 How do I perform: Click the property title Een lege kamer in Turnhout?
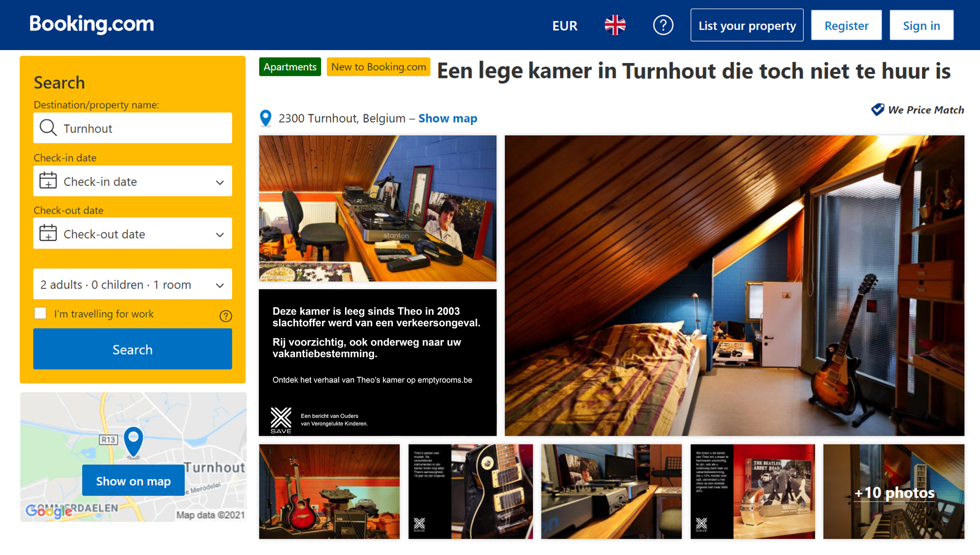click(694, 71)
